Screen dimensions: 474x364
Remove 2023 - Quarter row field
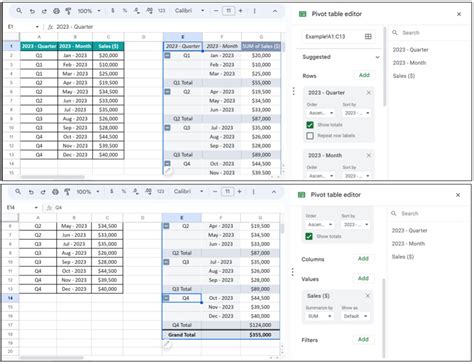coord(369,93)
